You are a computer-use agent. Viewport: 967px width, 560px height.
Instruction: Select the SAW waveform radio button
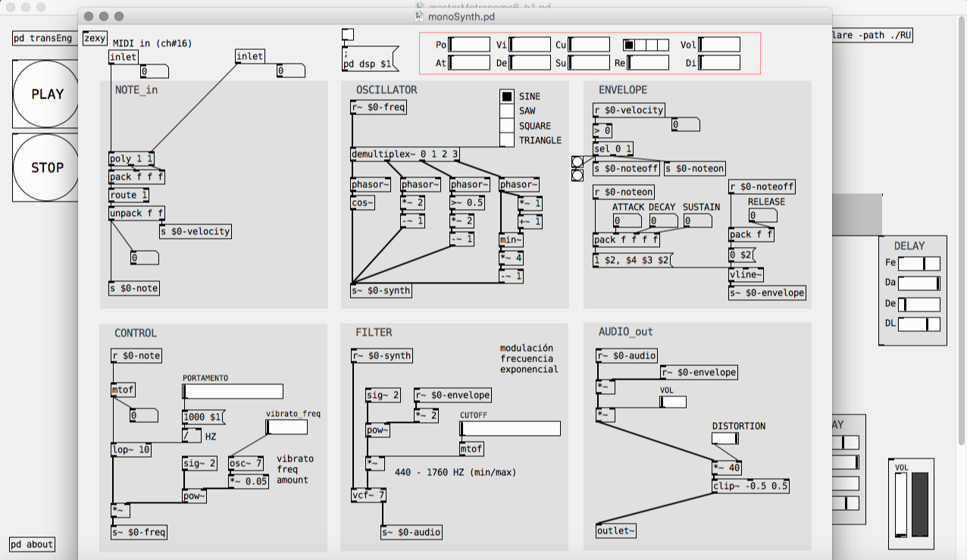tap(506, 111)
